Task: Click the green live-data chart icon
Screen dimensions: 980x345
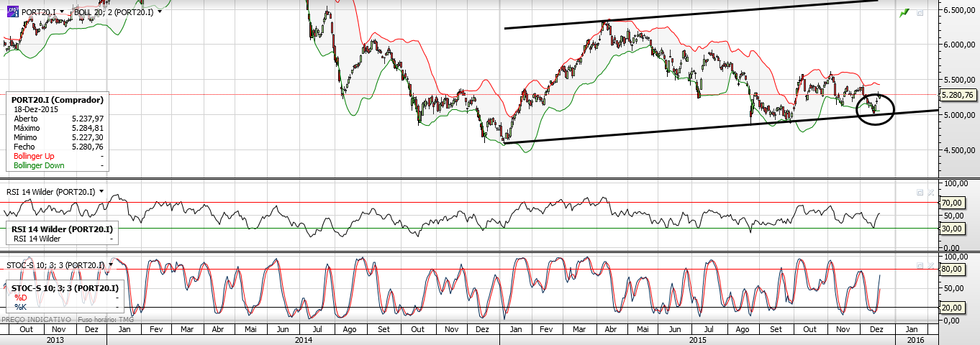Action: coord(904,12)
